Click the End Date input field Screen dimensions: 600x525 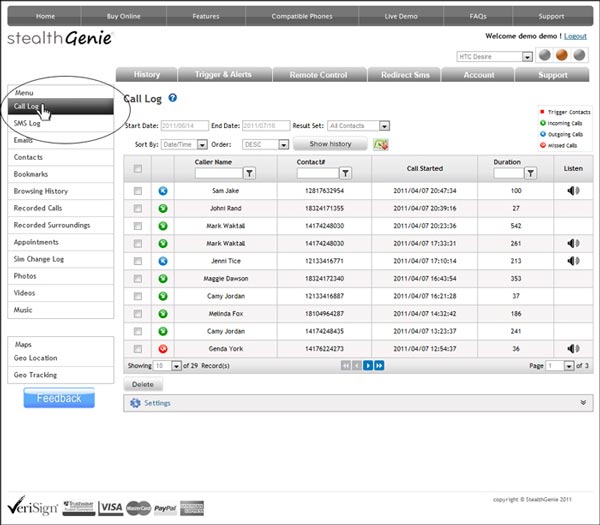[x=266, y=126]
